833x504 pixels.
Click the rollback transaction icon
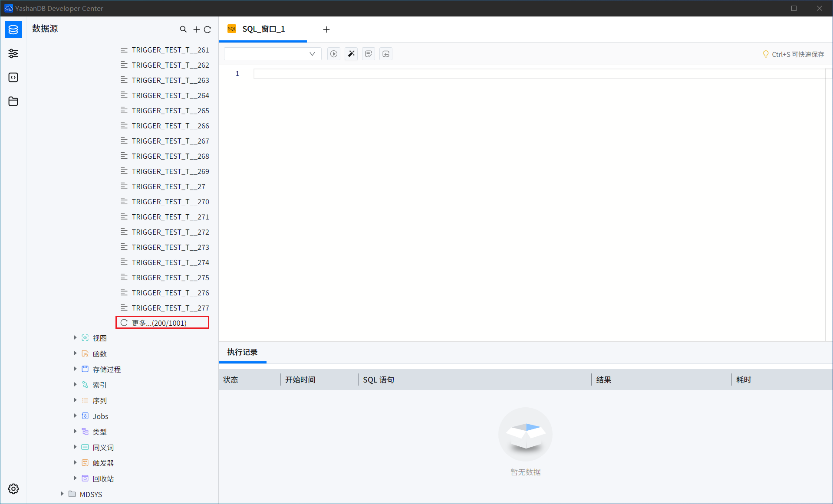point(385,54)
